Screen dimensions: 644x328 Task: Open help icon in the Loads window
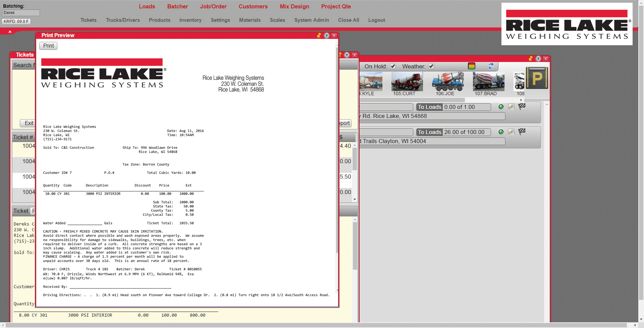pyautogui.click(x=538, y=59)
